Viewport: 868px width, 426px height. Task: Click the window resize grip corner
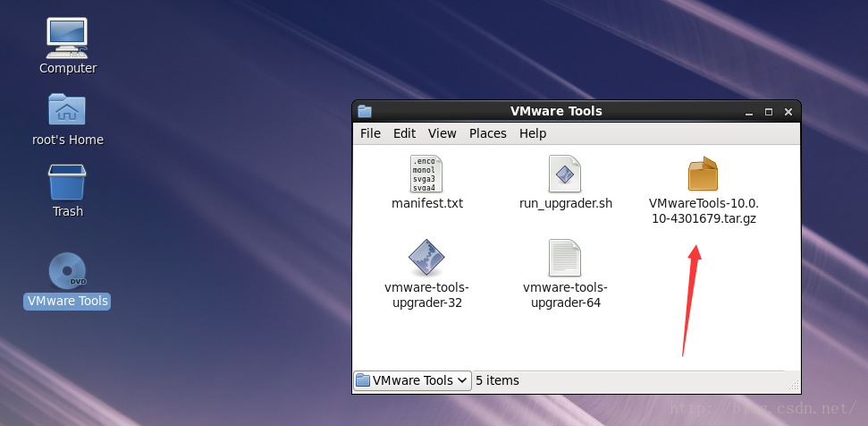(x=793, y=385)
